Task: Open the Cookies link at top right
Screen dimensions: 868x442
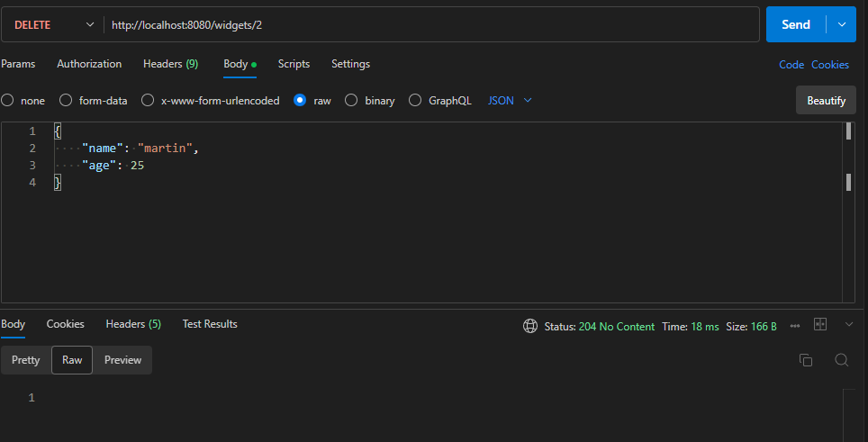Action: (830, 65)
